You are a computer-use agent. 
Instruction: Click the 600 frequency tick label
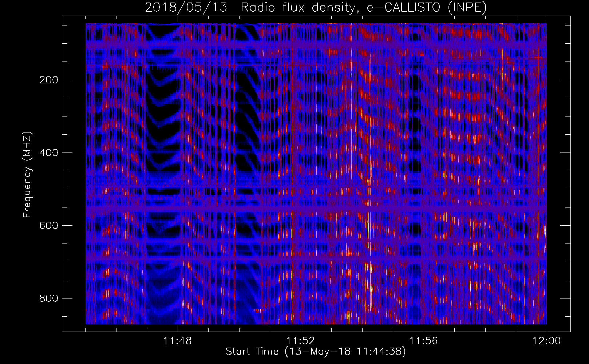(x=49, y=226)
